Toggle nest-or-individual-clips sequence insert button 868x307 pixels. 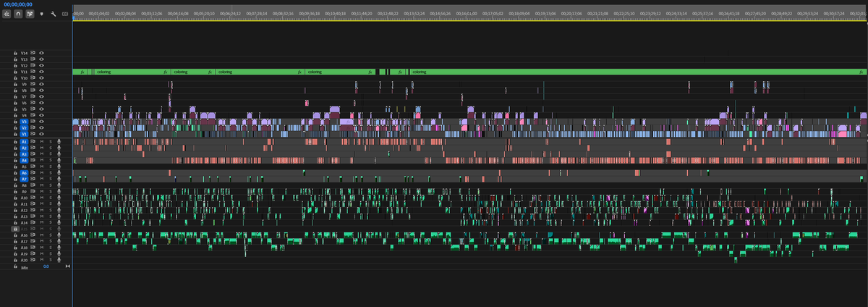click(6, 13)
